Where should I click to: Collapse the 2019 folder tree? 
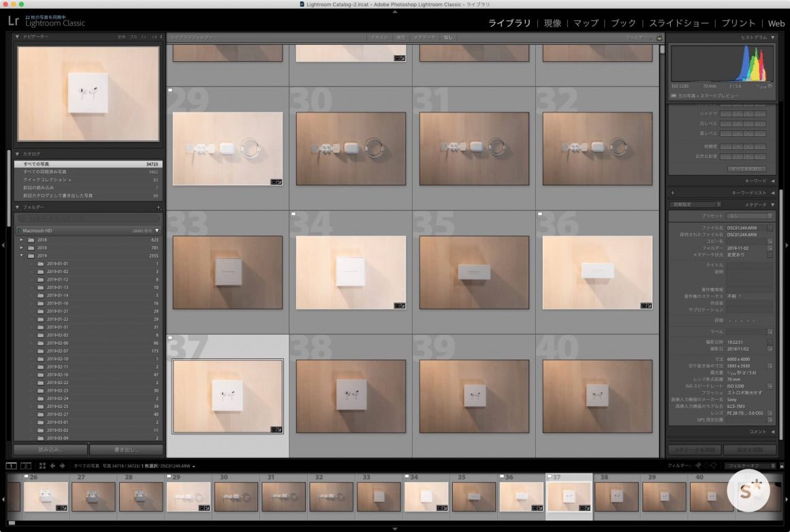22,255
